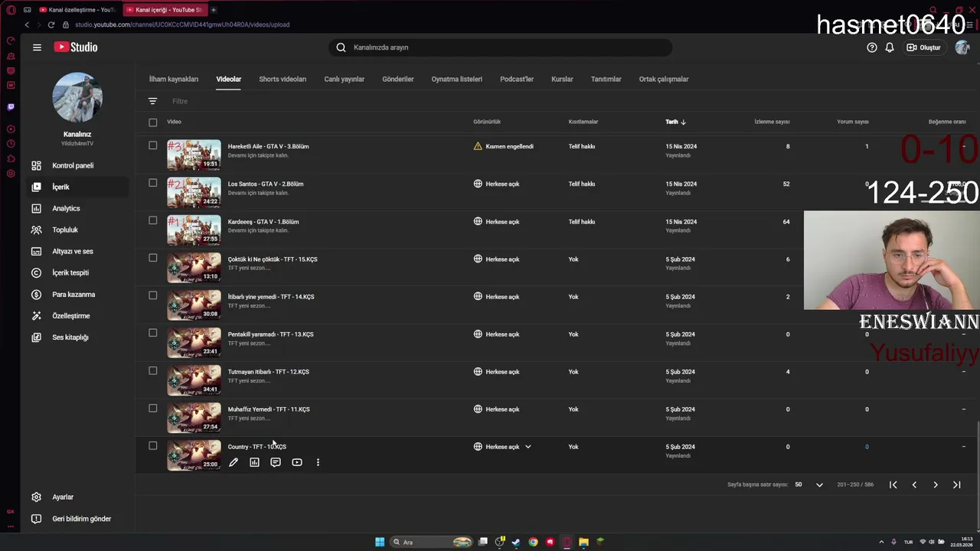The width and height of the screenshot is (980, 551).
Task: Select checkbox for Kardeeeş 1.Bölüm video
Action: point(152,220)
